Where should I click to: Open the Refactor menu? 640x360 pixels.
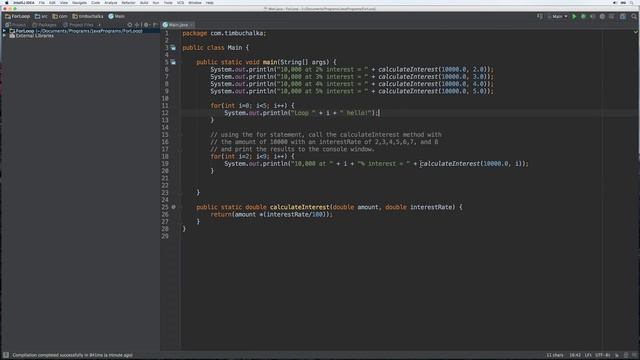coord(128,2)
